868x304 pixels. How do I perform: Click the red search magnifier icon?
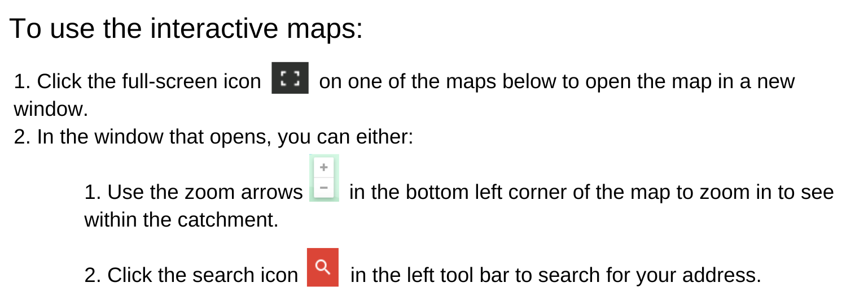[323, 267]
